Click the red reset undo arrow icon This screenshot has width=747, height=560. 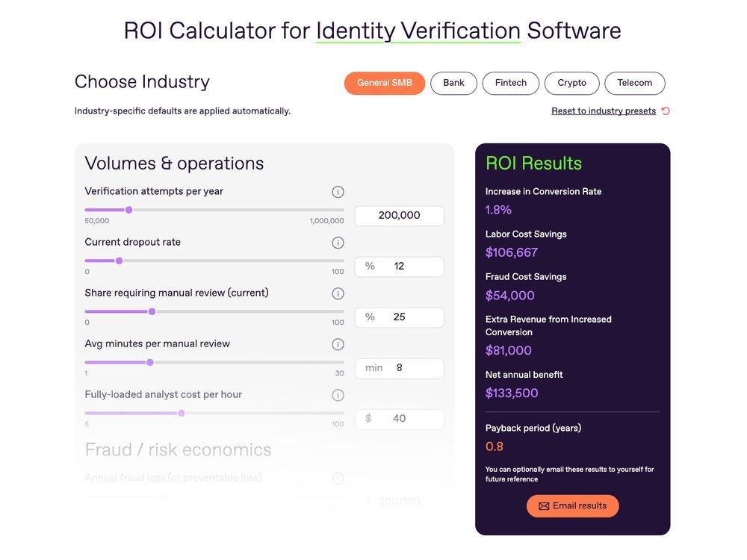coord(665,110)
